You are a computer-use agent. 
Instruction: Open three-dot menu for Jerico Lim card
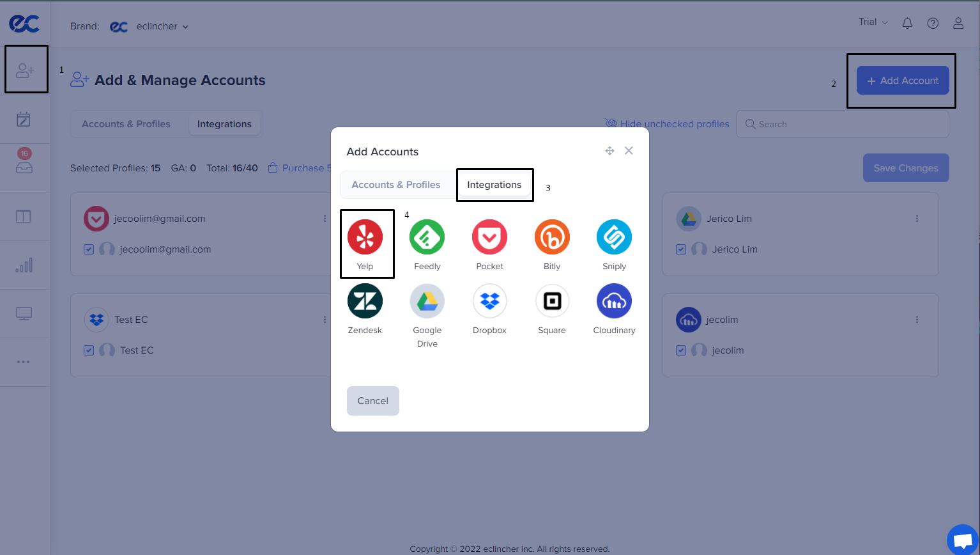point(917,219)
